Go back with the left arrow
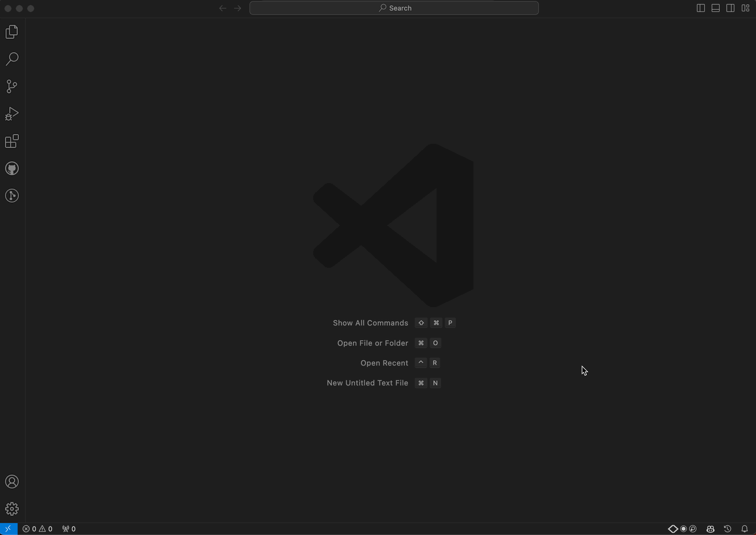Screen dimensions: 756x535 (x=223, y=8)
